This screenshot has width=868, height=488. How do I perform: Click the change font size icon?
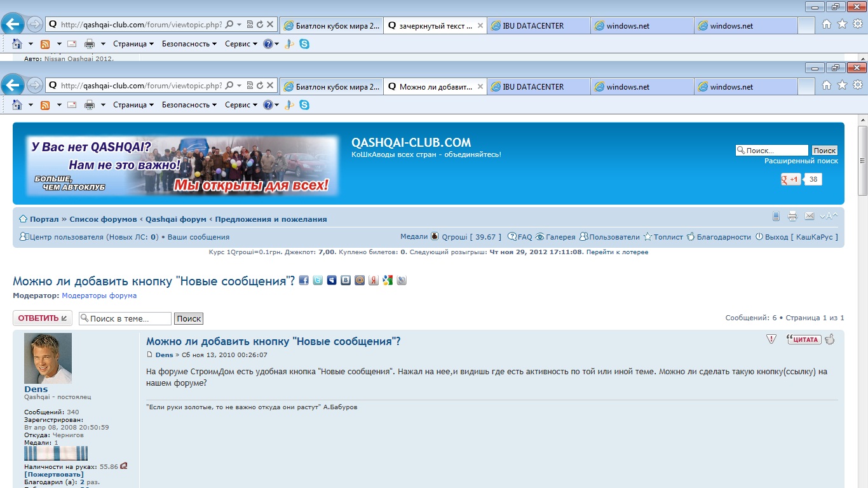(x=829, y=216)
